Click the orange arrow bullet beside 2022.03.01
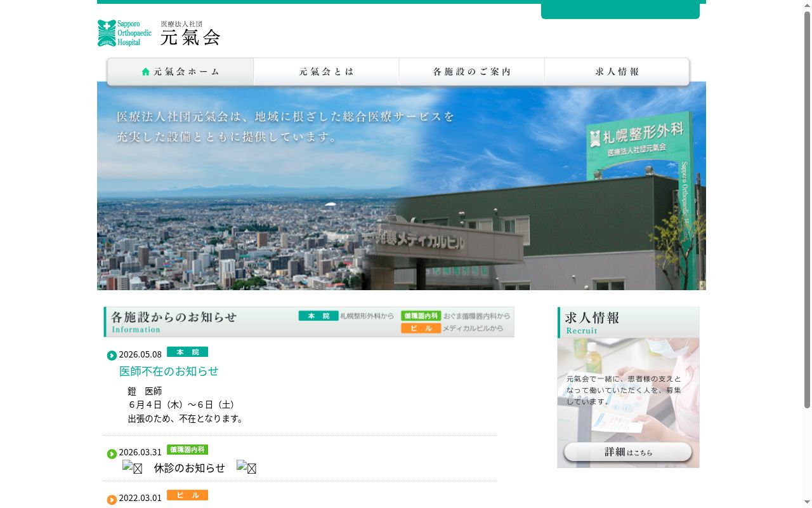 pos(112,499)
